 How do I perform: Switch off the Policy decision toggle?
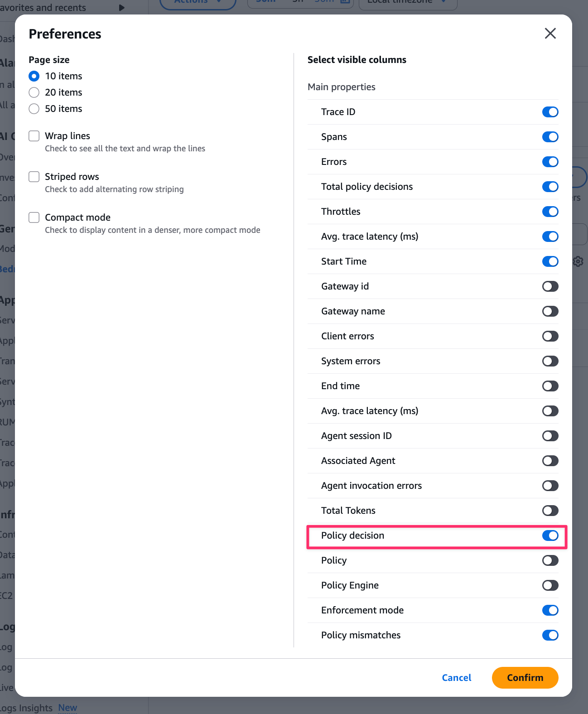550,535
